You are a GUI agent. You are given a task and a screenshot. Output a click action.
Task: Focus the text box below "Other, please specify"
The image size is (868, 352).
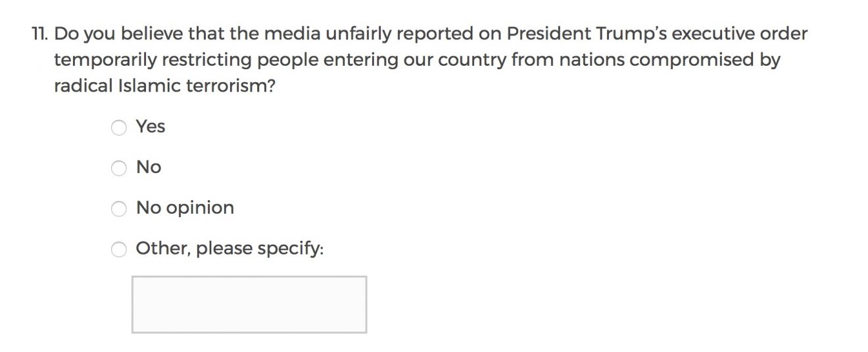pyautogui.click(x=249, y=304)
